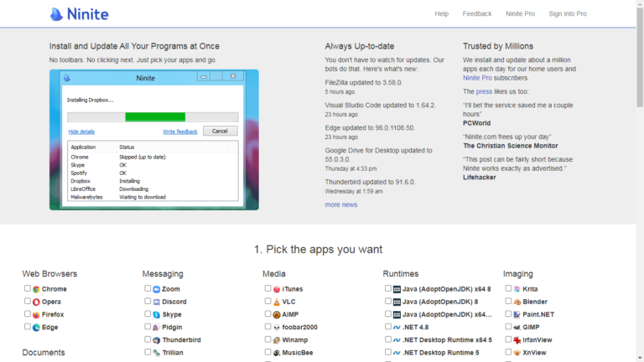Open the press link
This screenshot has height=362, width=644.
[484, 91]
